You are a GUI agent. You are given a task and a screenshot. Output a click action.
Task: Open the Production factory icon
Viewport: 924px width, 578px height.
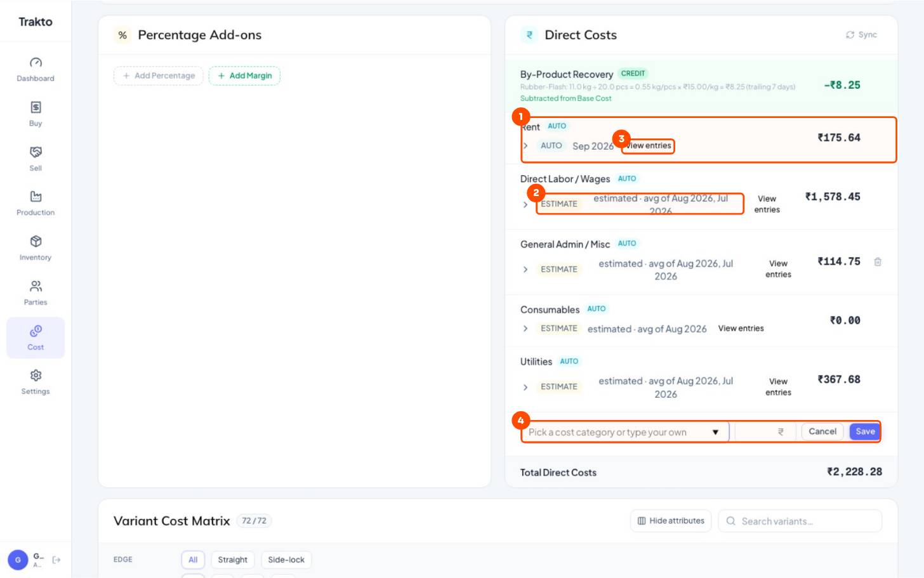[x=36, y=196]
